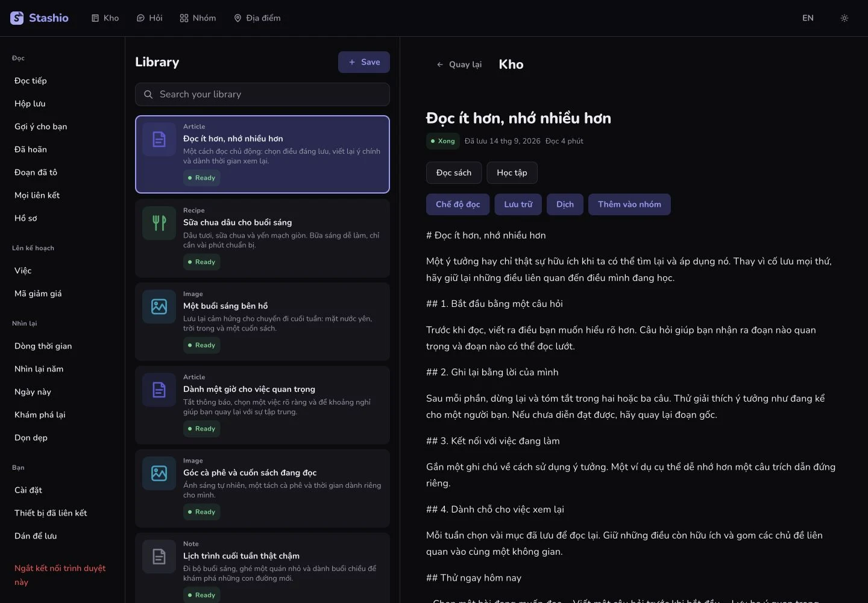Viewport: 868px width, 603px height.
Task: Enable Chế độ đọc reading mode
Action: click(x=458, y=204)
